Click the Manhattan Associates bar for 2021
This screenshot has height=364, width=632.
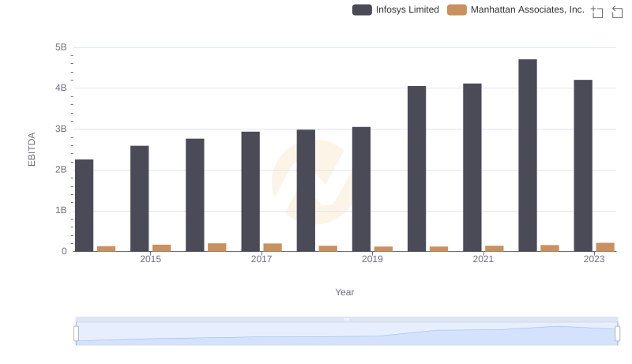(495, 249)
